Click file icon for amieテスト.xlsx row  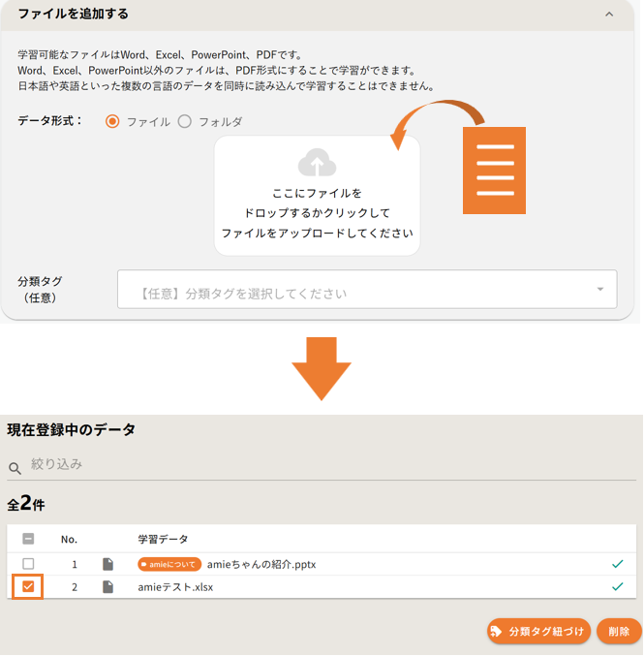point(108,586)
